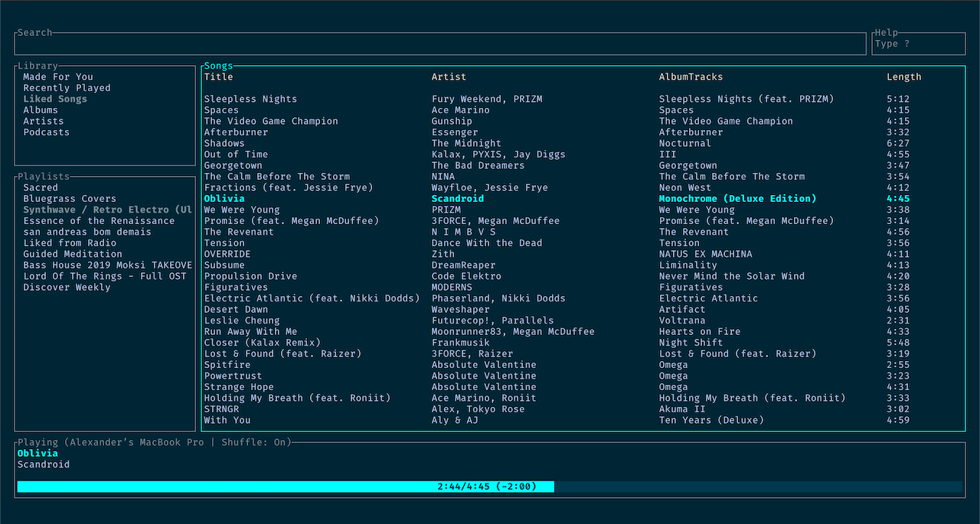Viewport: 980px width, 524px height.
Task: Select the song We Were Young title
Action: tap(242, 210)
